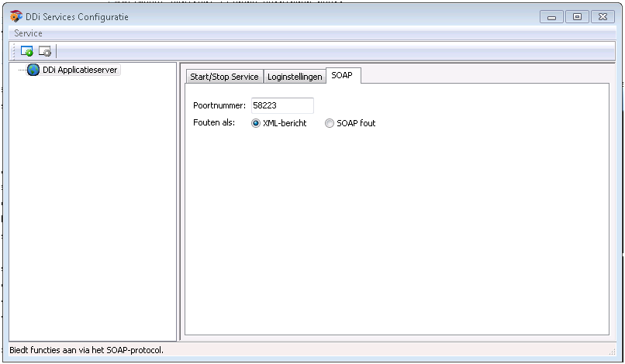Choose the SOAP fout radio option
Screen dimensions: 625x364
(330, 123)
